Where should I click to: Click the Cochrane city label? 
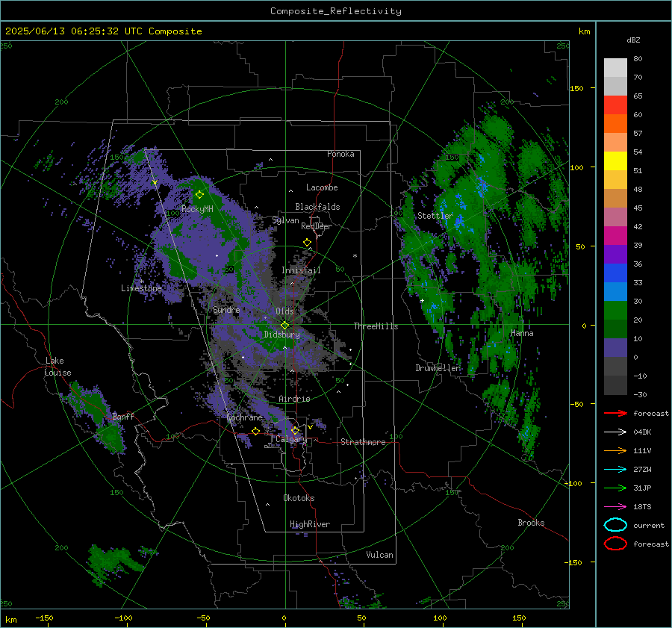[244, 417]
